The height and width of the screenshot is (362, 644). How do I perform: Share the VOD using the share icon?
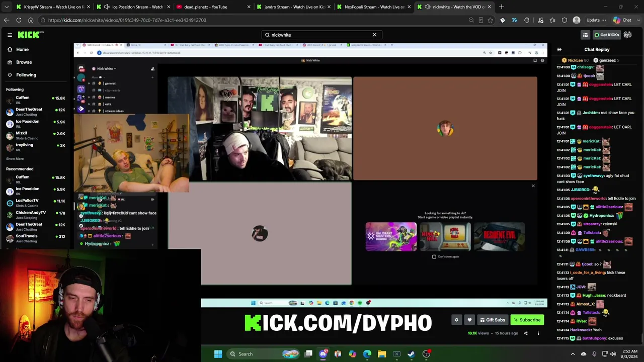coord(526,333)
